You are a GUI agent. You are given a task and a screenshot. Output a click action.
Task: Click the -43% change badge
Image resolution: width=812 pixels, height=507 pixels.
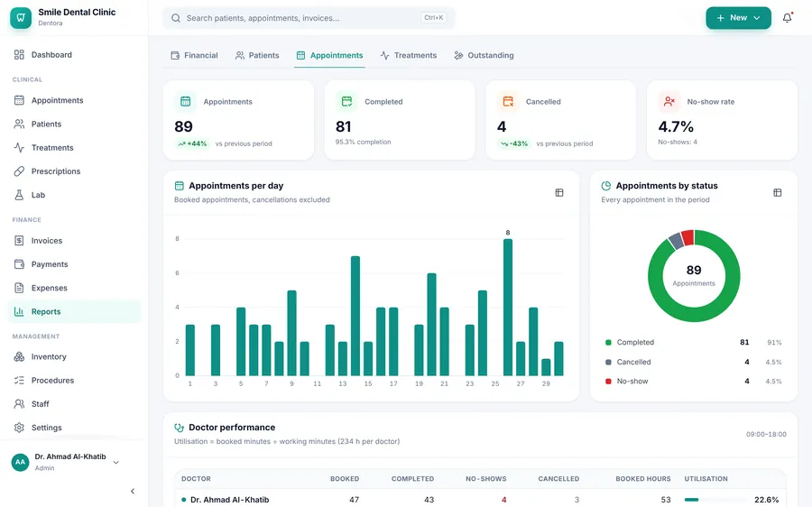point(514,143)
